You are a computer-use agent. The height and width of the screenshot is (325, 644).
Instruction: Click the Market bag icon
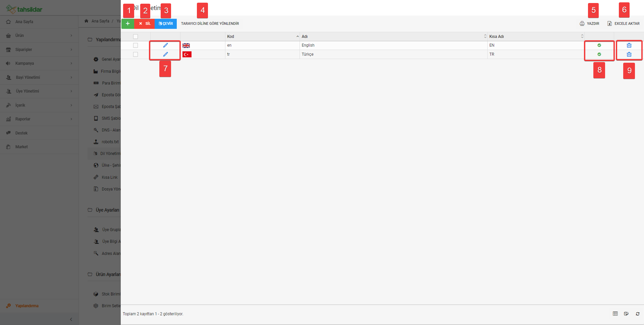[x=8, y=147]
